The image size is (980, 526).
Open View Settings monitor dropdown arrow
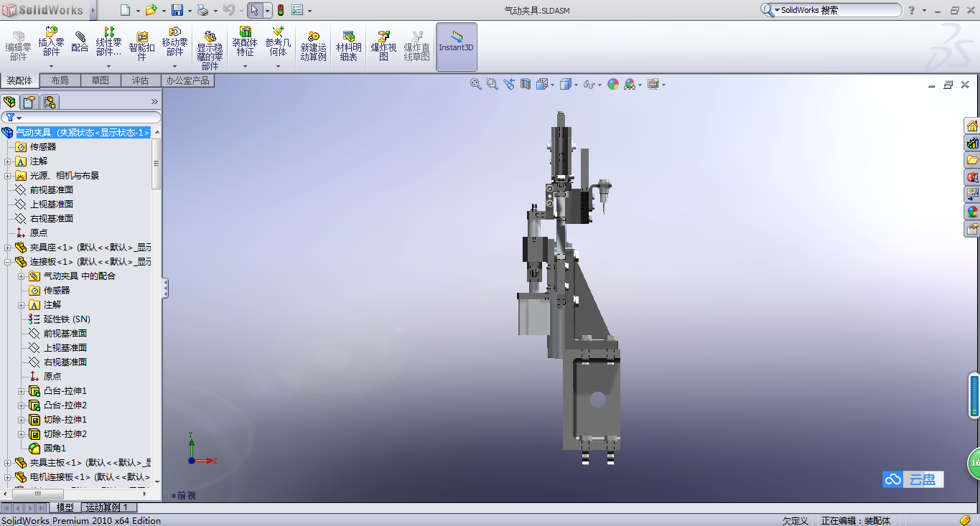point(663,85)
